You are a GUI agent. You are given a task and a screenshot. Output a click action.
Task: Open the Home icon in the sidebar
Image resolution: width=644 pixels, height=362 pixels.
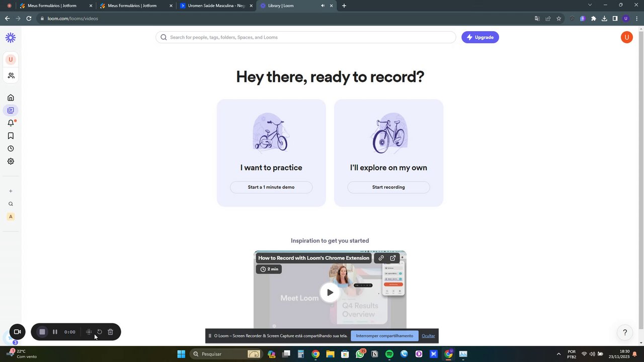pos(11,98)
